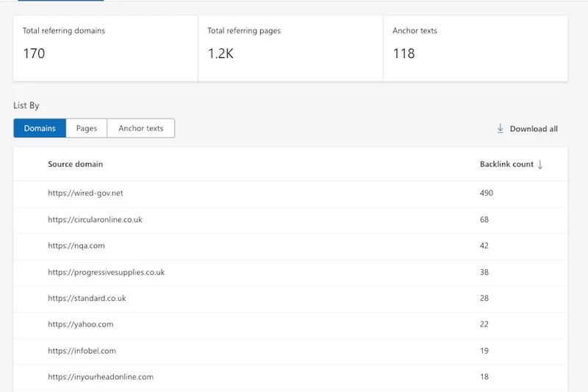Click the backlink count 19
The width and height of the screenshot is (588, 392).
[x=484, y=351]
